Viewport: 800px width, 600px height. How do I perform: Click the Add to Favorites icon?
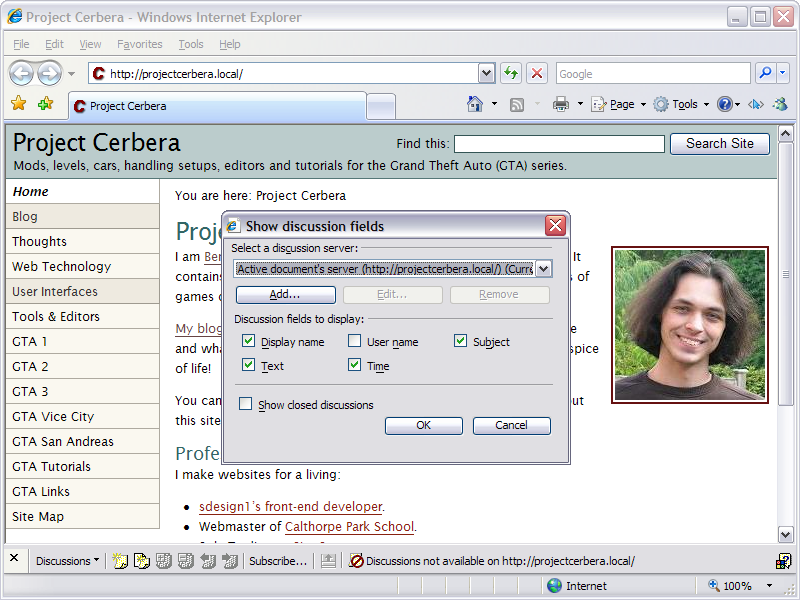point(45,104)
